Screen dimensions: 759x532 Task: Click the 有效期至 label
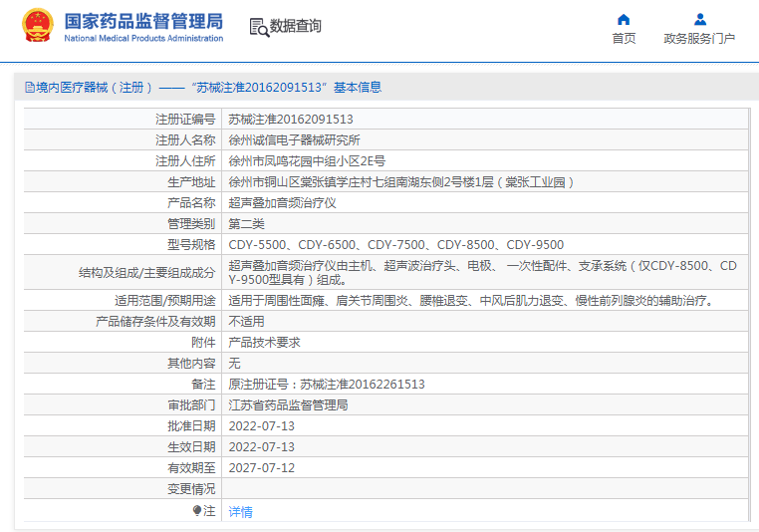(191, 467)
